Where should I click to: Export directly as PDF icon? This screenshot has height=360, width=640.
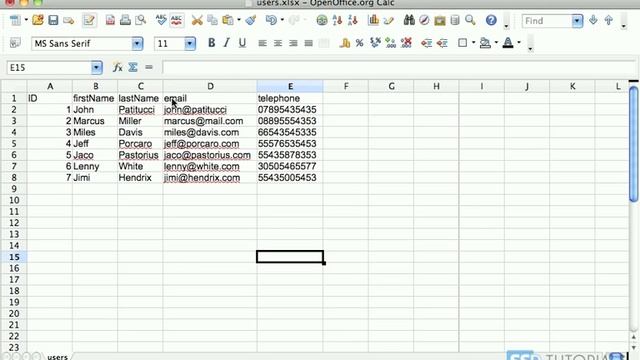pos(110,20)
